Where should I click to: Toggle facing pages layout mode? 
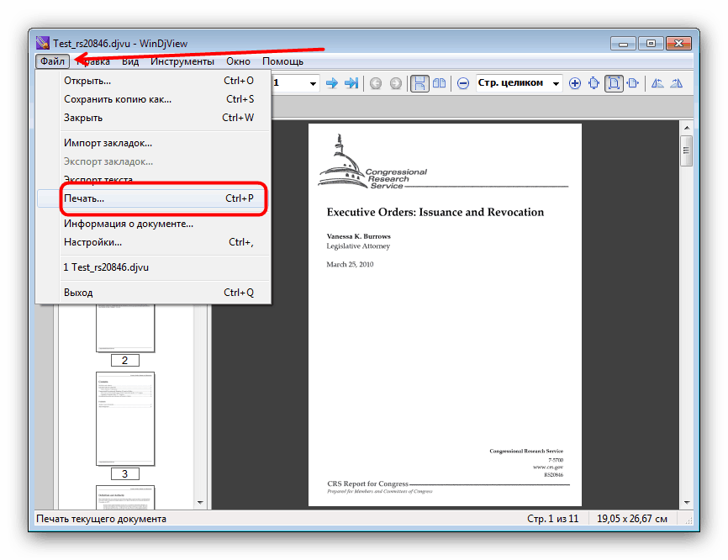[x=438, y=83]
